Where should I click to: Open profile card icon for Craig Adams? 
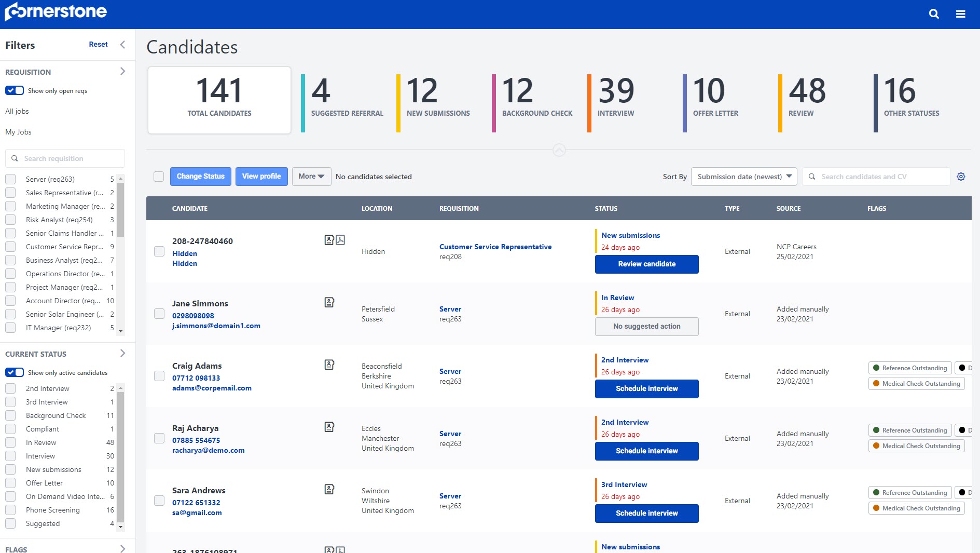point(329,365)
